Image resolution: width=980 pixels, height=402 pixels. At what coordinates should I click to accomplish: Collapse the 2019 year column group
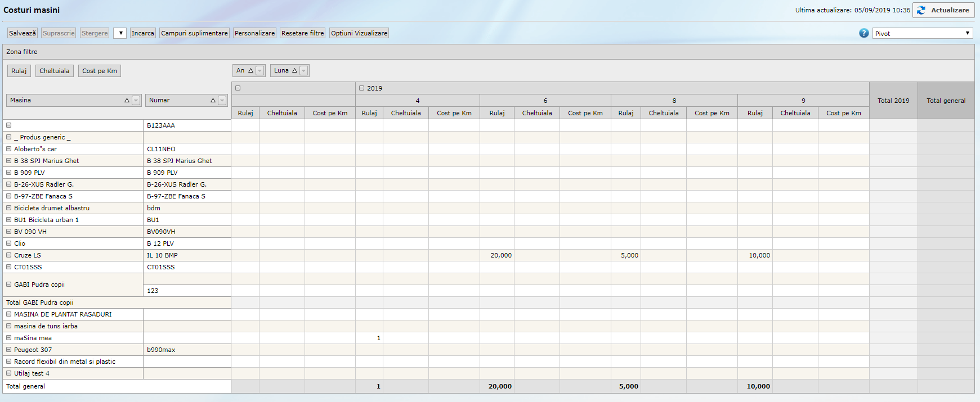click(x=362, y=88)
